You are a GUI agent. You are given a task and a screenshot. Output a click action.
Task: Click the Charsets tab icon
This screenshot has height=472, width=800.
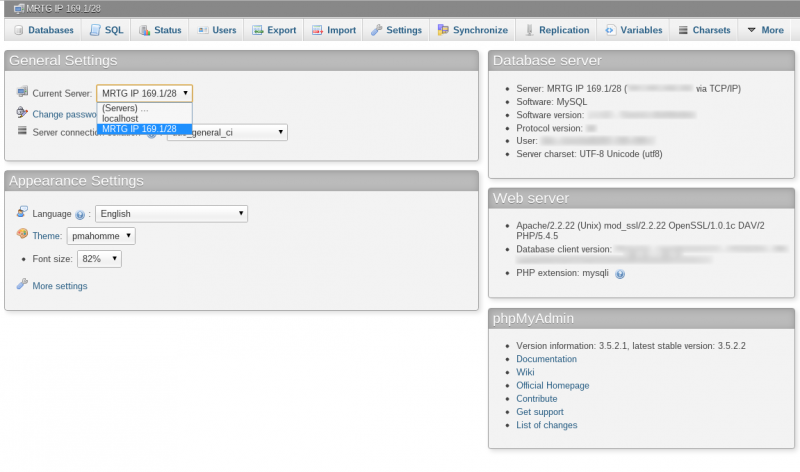point(683,30)
